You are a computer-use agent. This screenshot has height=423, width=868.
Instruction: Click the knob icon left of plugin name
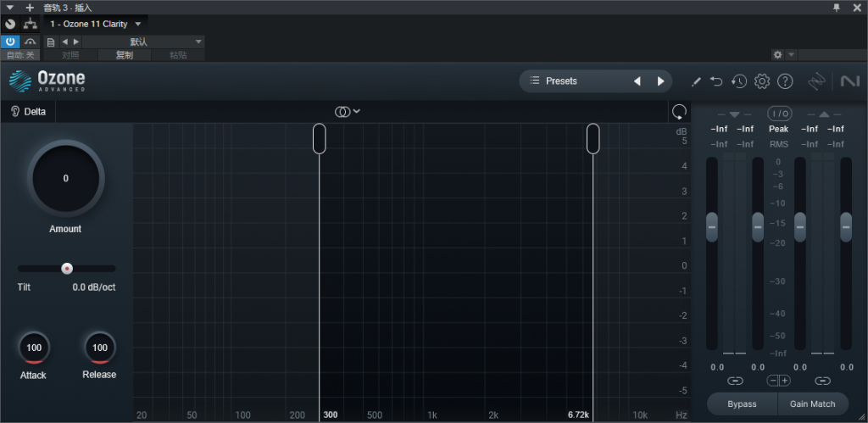pos(10,24)
